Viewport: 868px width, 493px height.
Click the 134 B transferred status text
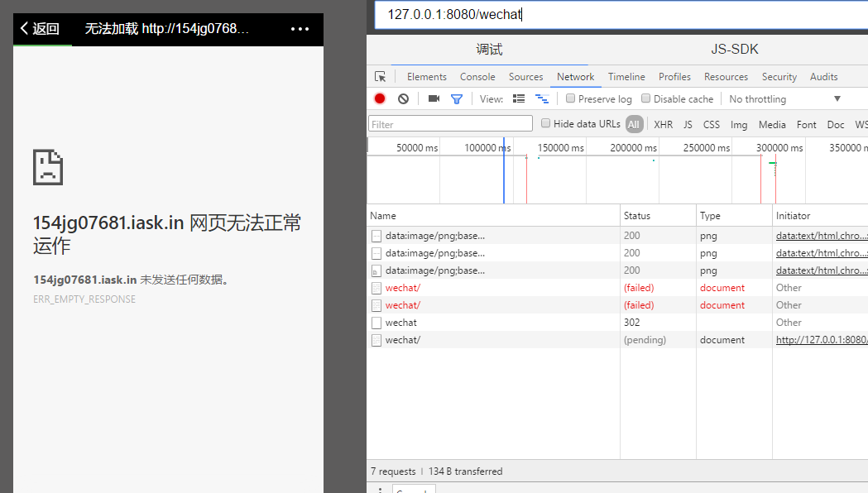pos(466,471)
